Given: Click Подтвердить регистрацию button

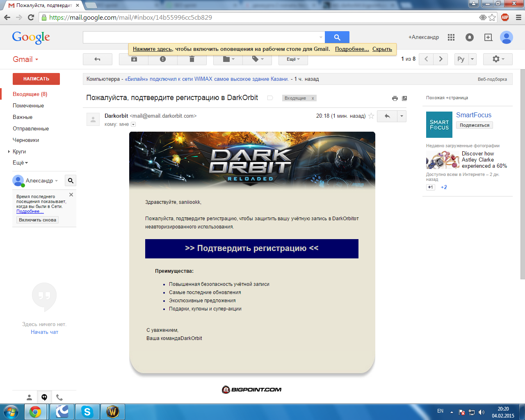Looking at the screenshot, I should tap(252, 249).
